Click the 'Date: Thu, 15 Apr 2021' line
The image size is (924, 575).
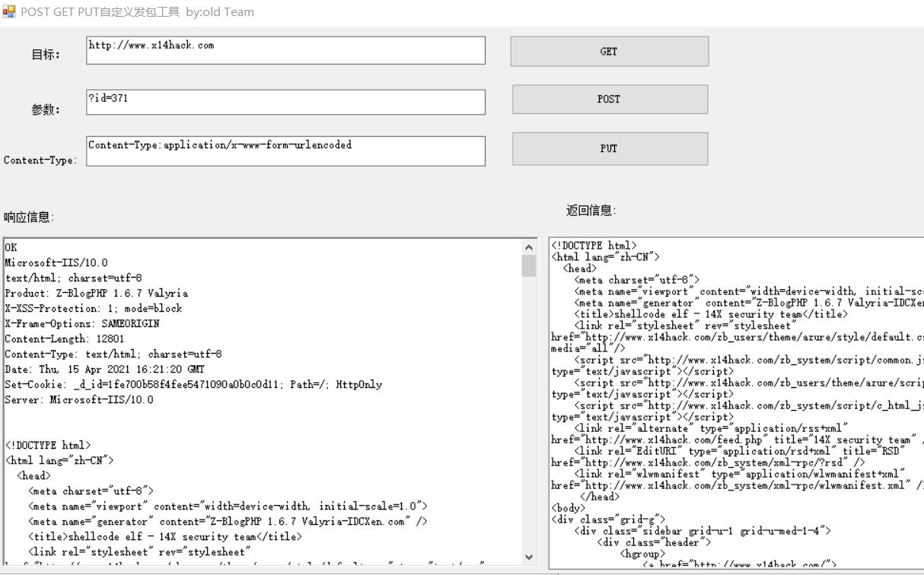pyautogui.click(x=104, y=369)
